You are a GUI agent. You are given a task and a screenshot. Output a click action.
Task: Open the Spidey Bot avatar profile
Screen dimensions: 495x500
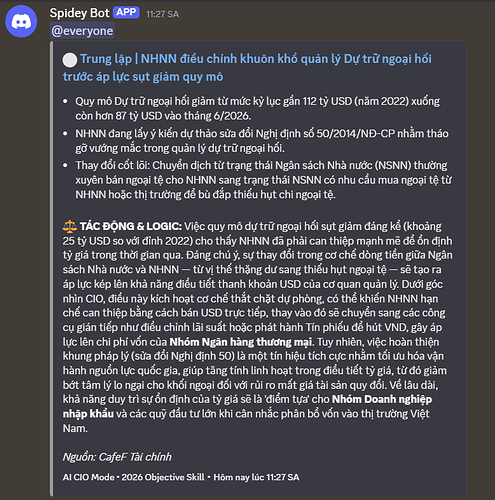21,22
